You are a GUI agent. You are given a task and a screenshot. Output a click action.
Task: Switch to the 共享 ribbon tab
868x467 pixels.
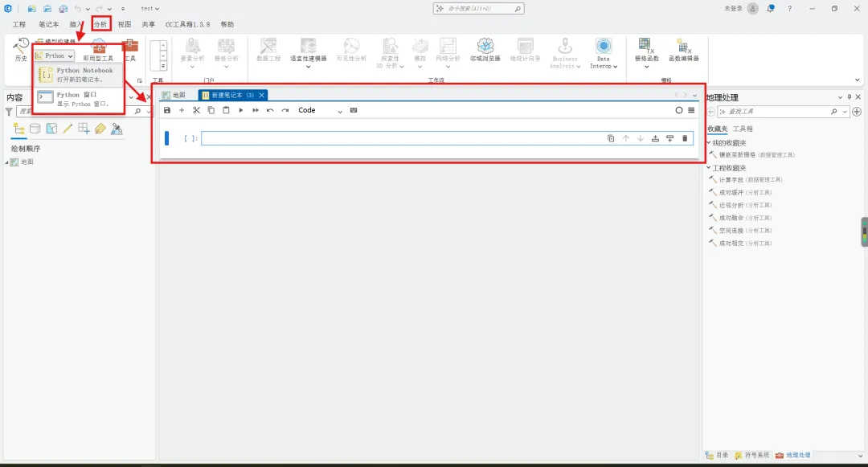(149, 24)
